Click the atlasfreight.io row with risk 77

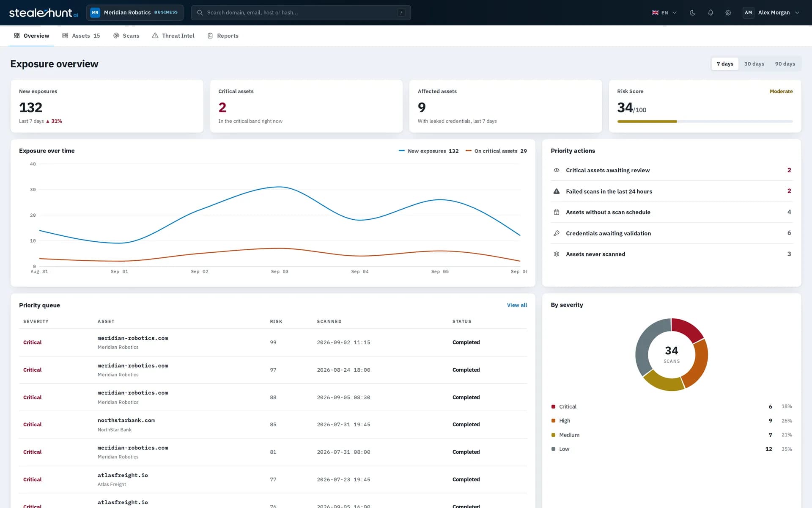point(273,480)
